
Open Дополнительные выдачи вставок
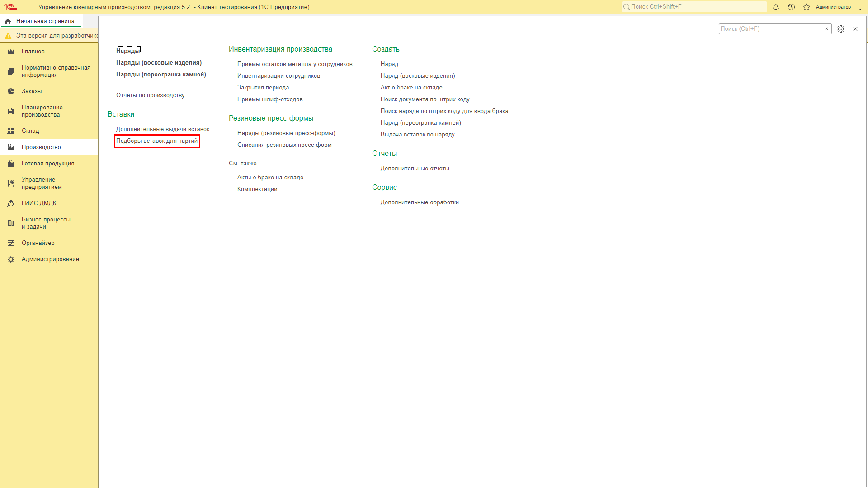[163, 129]
